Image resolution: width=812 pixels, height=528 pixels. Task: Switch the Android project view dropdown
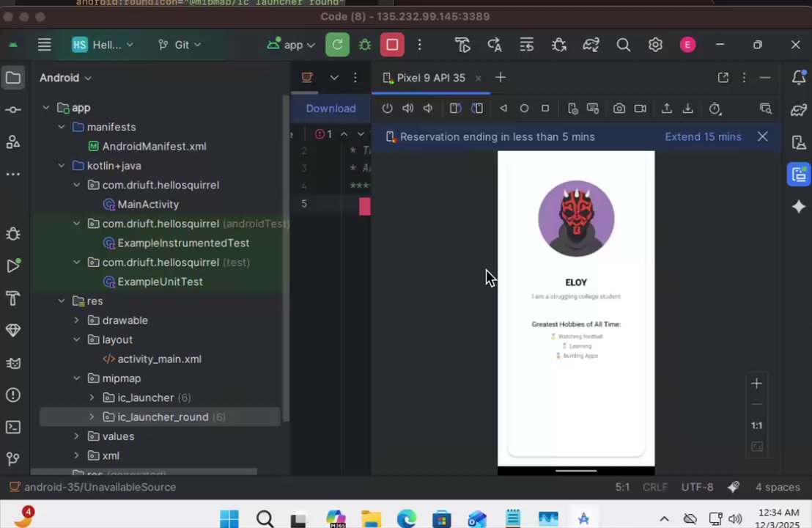tap(65, 78)
